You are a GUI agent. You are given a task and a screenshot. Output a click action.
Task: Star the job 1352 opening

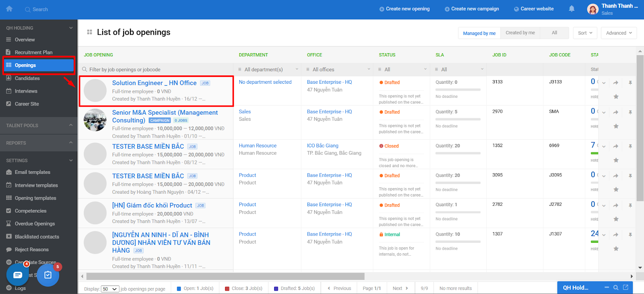click(x=616, y=160)
